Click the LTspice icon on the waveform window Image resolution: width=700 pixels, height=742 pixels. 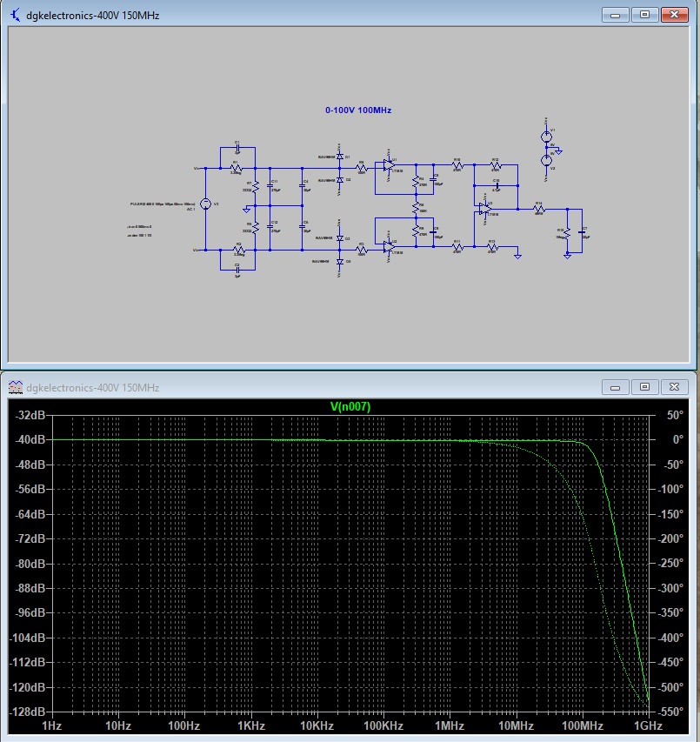click(14, 387)
